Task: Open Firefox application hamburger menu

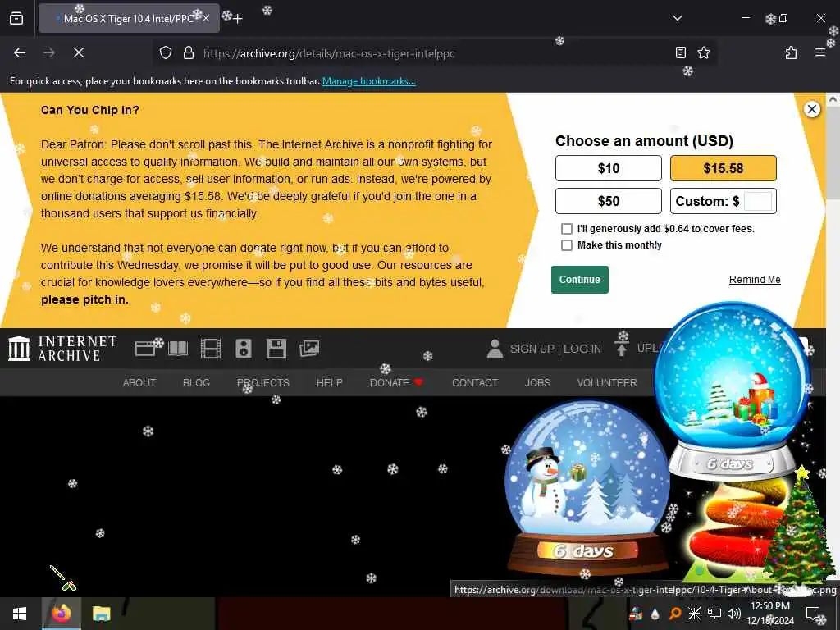Action: [820, 52]
